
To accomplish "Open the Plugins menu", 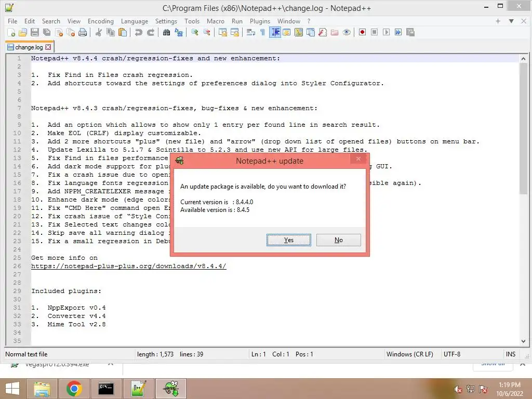I will [x=260, y=21].
